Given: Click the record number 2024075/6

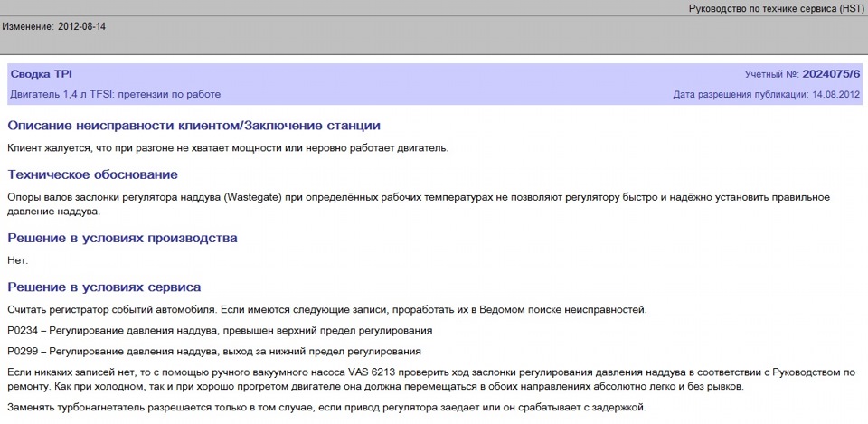Looking at the screenshot, I should [x=832, y=73].
